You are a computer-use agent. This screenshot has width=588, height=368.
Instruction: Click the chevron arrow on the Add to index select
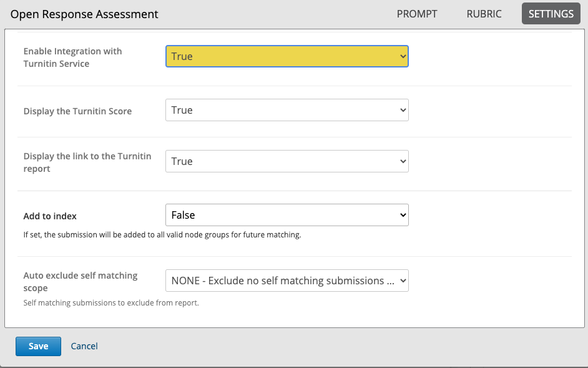[x=403, y=215]
